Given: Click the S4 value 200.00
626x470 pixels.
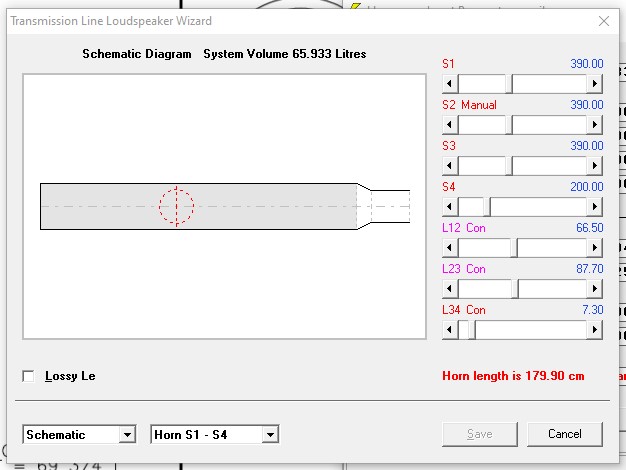Looking at the screenshot, I should point(587,187).
